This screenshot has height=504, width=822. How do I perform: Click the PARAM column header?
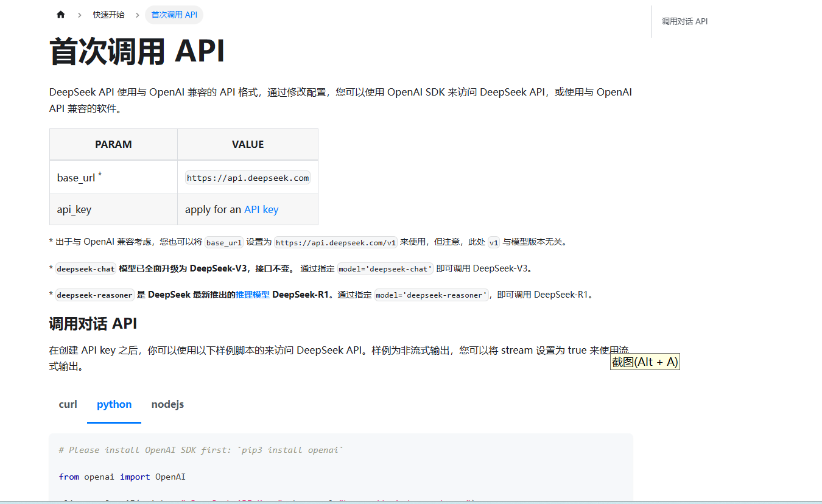pyautogui.click(x=113, y=144)
